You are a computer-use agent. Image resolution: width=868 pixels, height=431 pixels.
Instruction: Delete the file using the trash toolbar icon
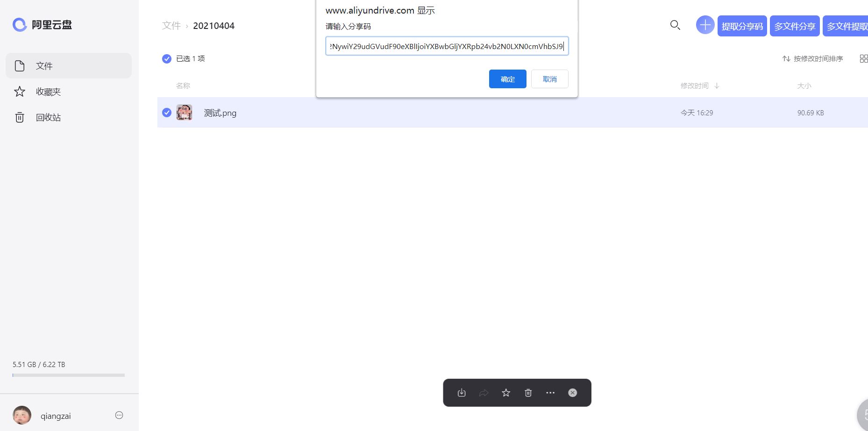(x=528, y=393)
